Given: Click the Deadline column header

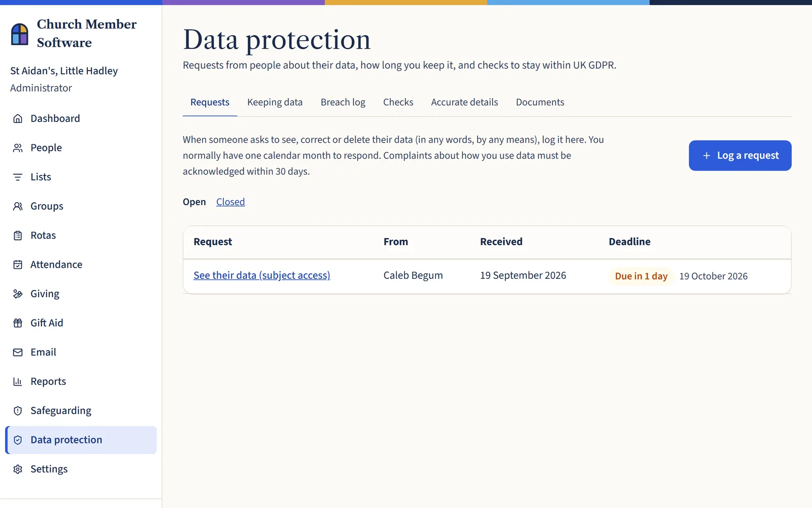Looking at the screenshot, I should 630,242.
